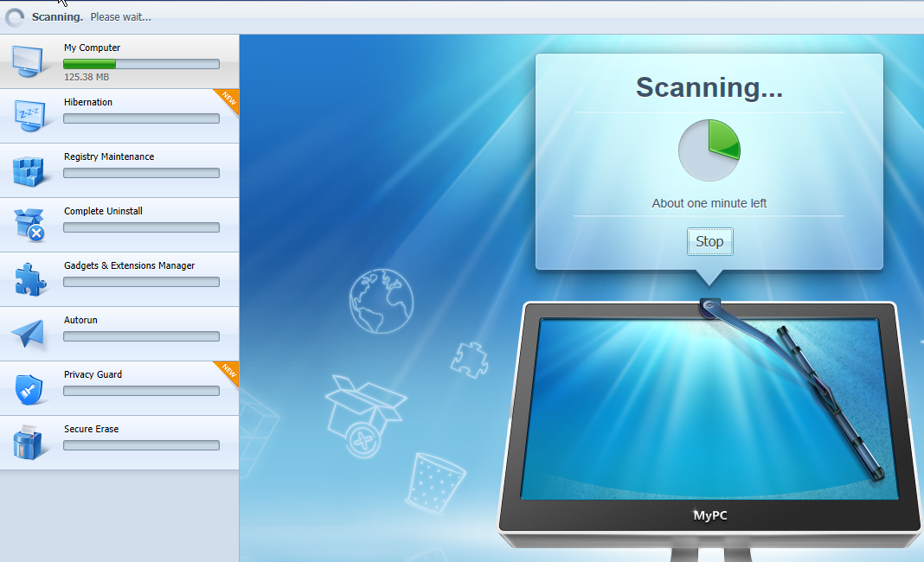Open the Privacy Guard module label
Screen dimensions: 924x562
[93, 374]
